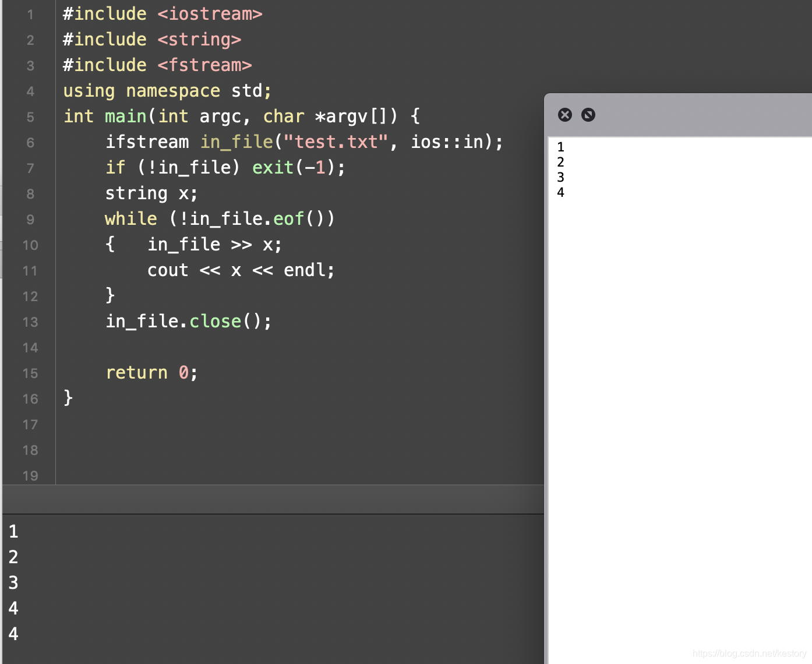Screen dimensions: 812x664
Task: Click output line '2' in the console panel
Action: [13, 557]
